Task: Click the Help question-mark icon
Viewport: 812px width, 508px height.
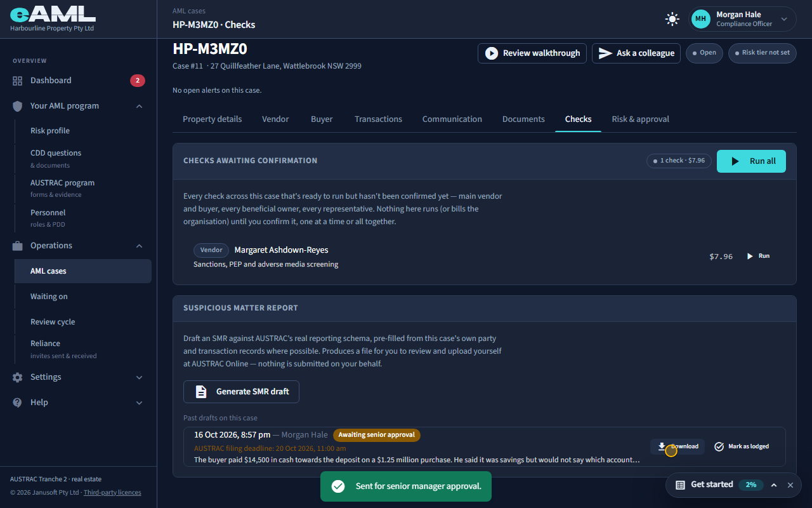Action: [x=17, y=403]
